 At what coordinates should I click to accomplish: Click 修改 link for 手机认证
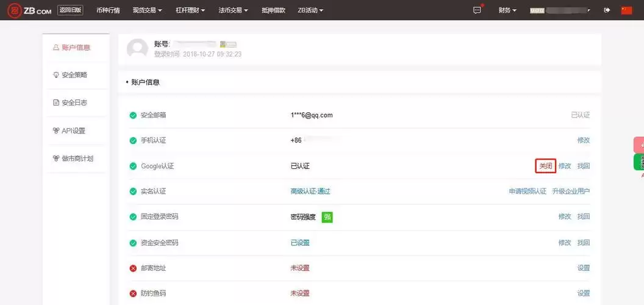click(x=583, y=140)
